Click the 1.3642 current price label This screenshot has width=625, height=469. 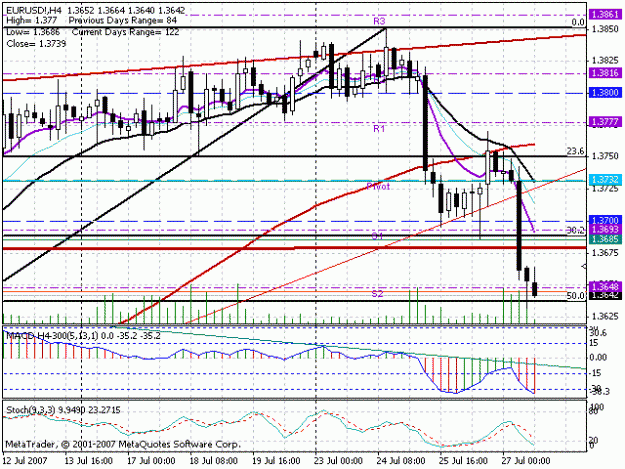click(605, 295)
